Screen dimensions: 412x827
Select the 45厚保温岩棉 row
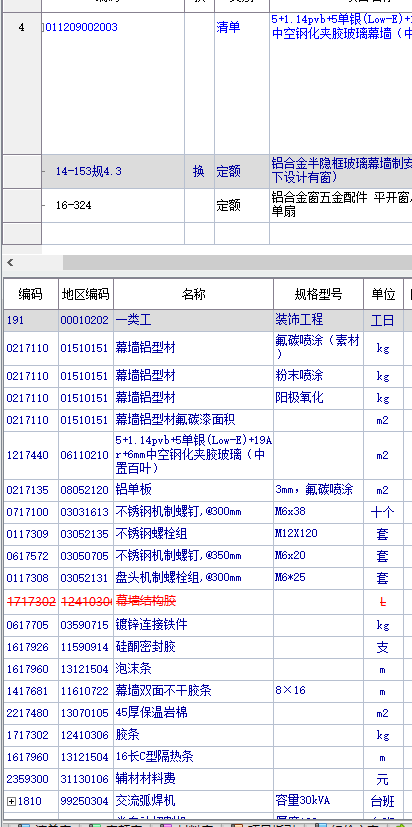coord(206,713)
